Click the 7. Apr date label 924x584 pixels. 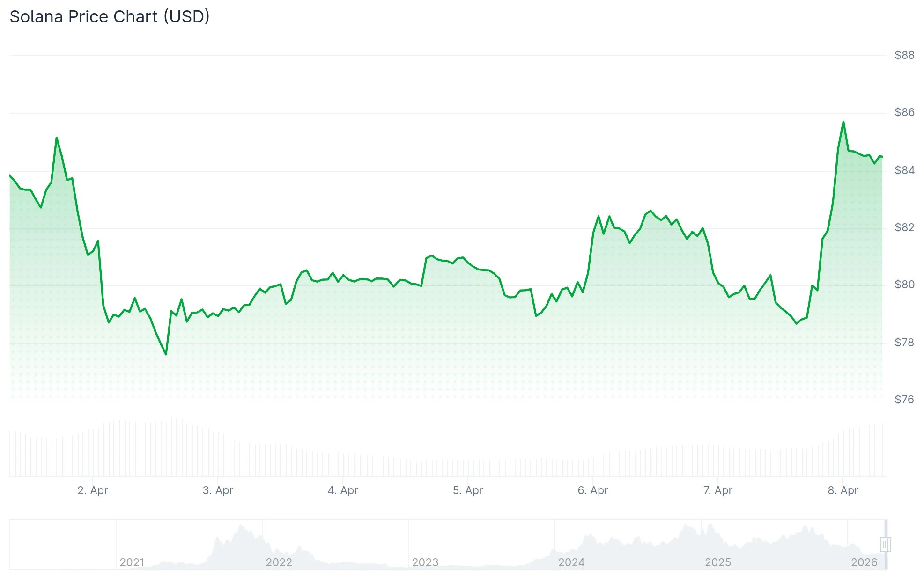(718, 490)
